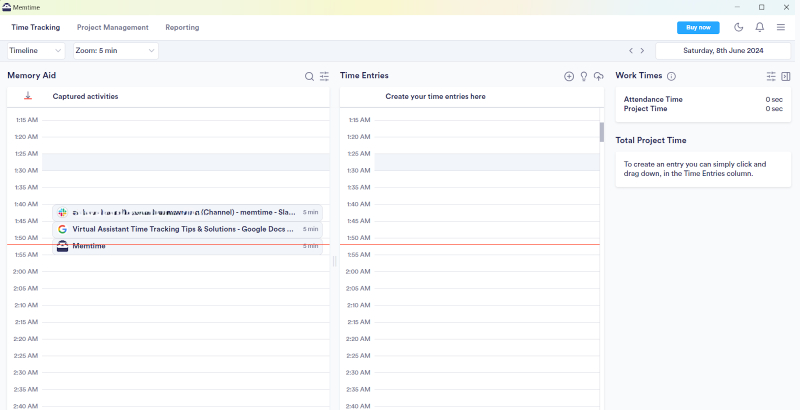Open the hamburger main menu

tap(781, 28)
